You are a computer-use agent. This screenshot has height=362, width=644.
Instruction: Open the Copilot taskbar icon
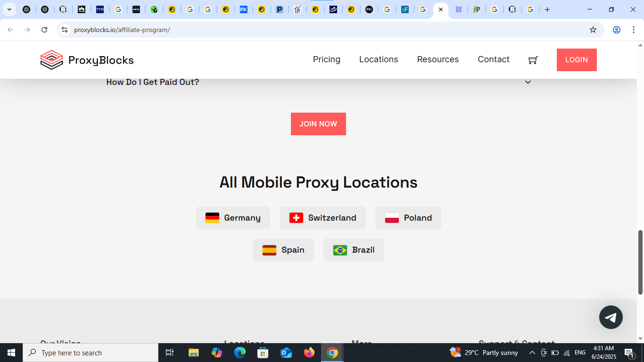tap(217, 353)
